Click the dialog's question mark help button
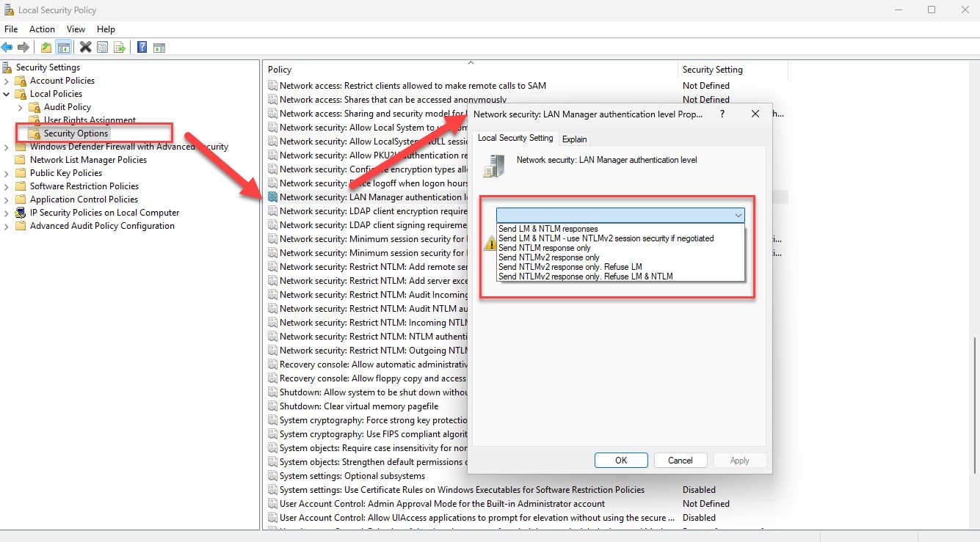The height and width of the screenshot is (542, 980). click(722, 114)
